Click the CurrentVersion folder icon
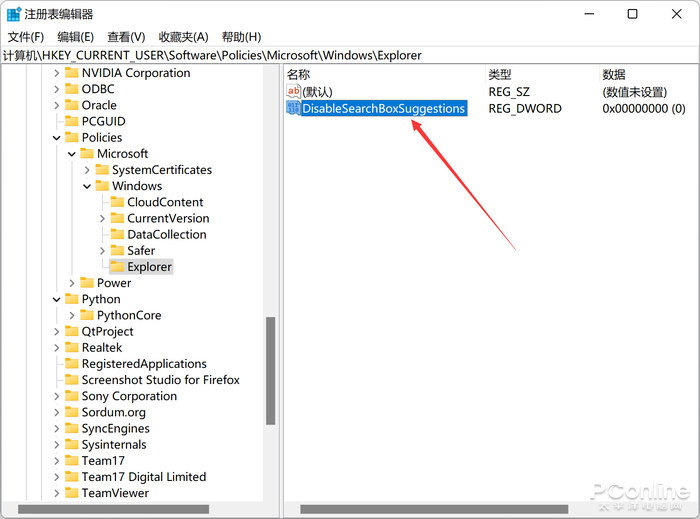The height and width of the screenshot is (519, 700). pos(117,218)
